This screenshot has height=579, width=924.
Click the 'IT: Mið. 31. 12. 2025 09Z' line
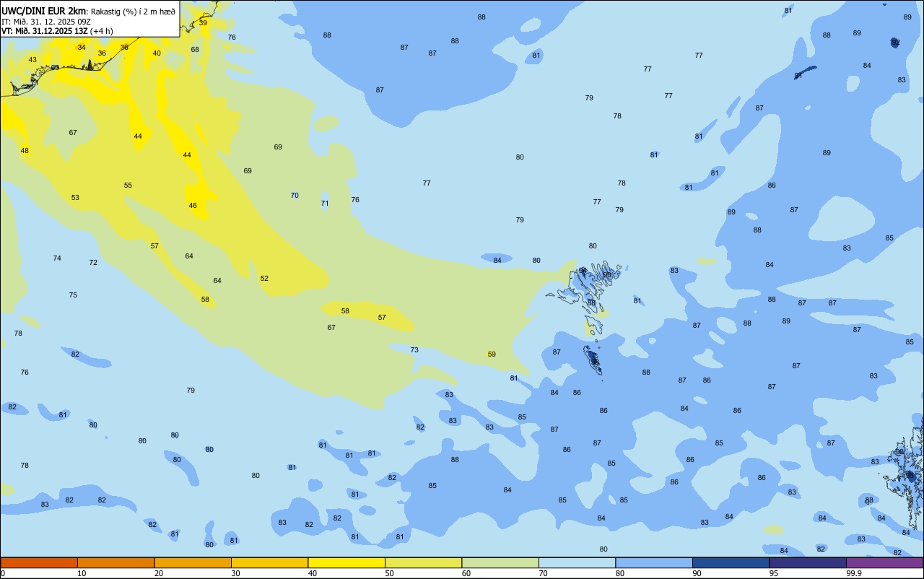tap(46, 22)
